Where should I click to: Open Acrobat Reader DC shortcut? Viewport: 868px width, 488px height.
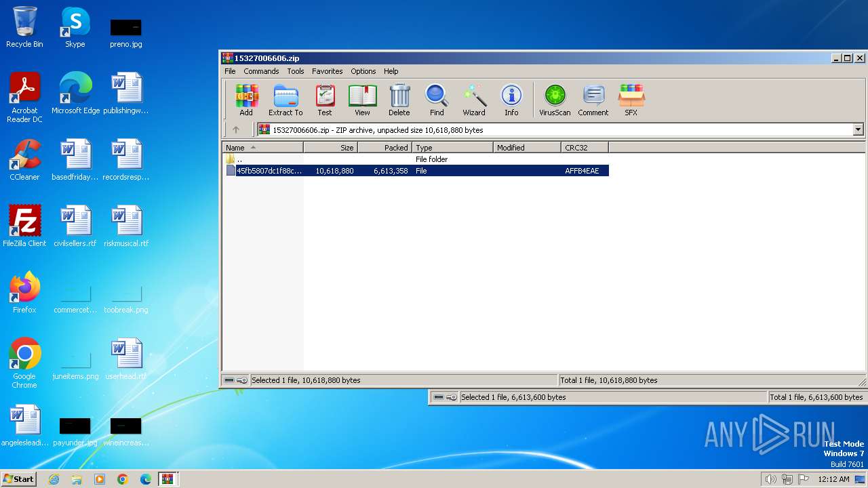(x=24, y=97)
